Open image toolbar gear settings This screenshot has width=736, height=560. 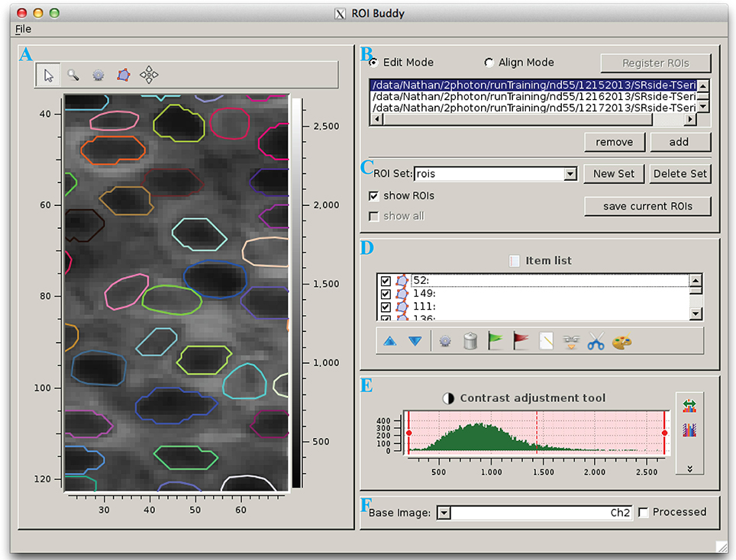[98, 75]
